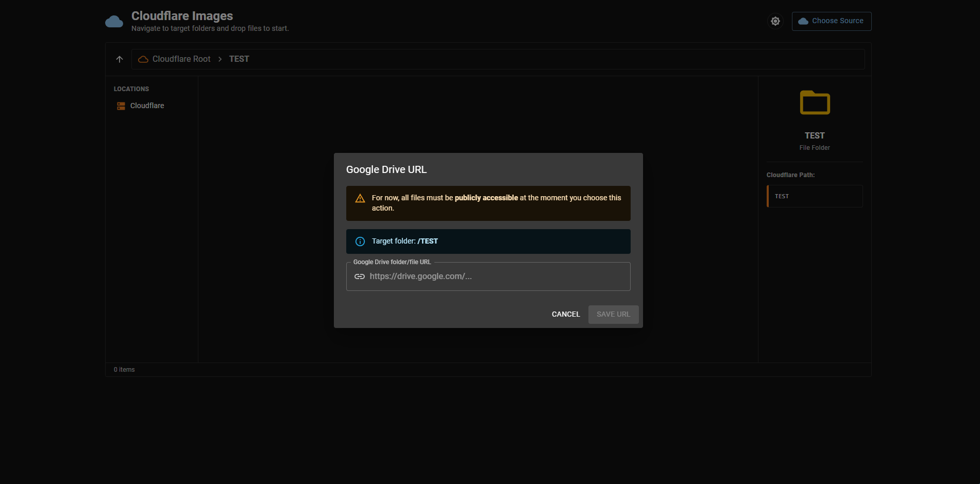Click the LOCATIONS sidebar heading
The height and width of the screenshot is (484, 980).
(131, 89)
